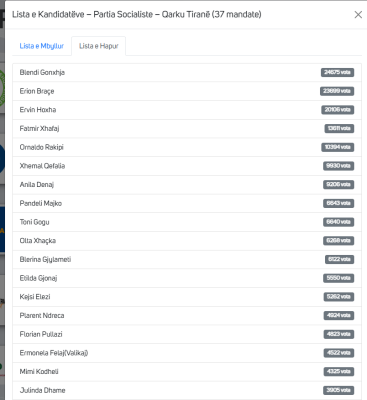
Task: Click the Kejsi Elezi vote badge
Action: tap(339, 296)
